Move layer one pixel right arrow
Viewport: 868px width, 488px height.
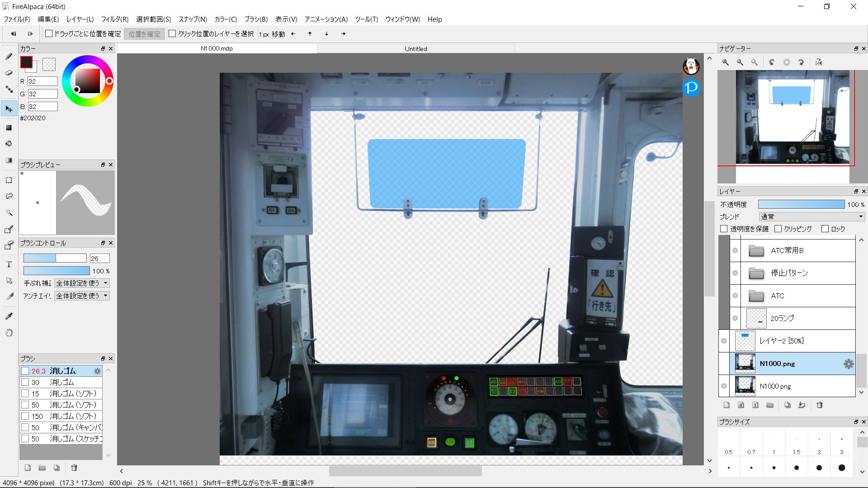tap(344, 34)
